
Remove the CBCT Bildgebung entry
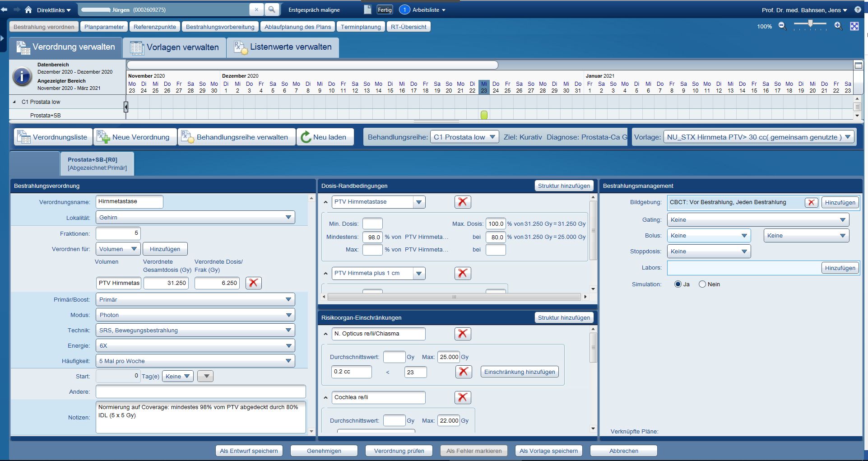(x=811, y=202)
